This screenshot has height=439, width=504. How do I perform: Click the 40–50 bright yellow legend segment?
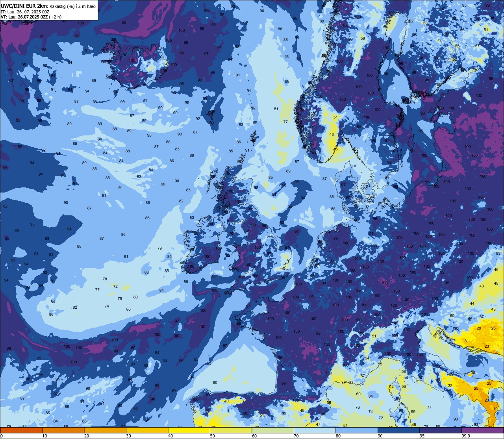coord(189,430)
